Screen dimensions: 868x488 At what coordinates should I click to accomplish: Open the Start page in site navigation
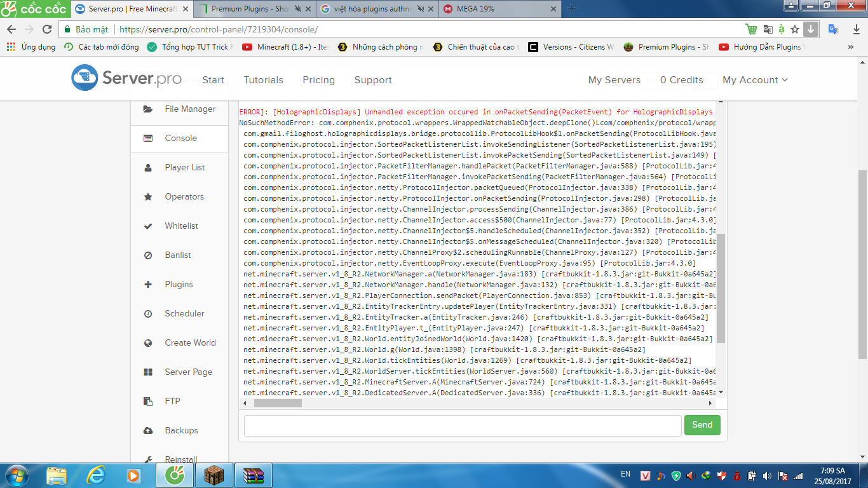click(x=213, y=80)
